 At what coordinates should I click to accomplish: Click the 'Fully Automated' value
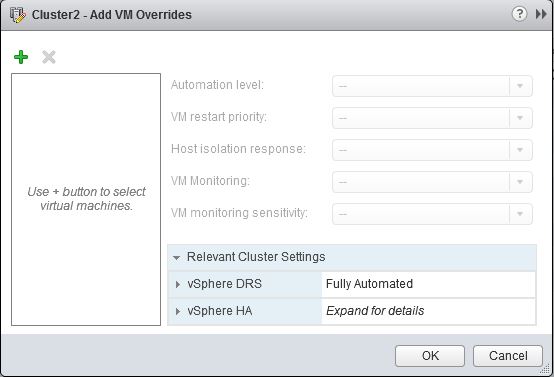tap(369, 284)
